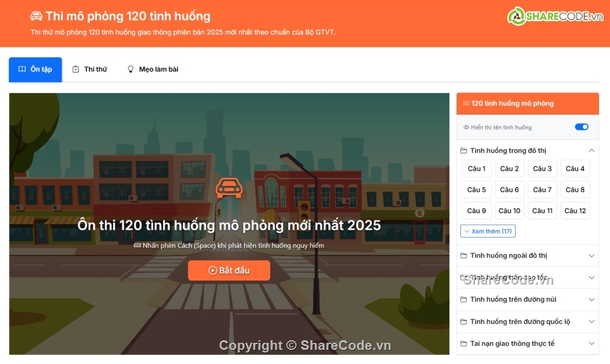Open question 'Câu 8'

point(575,190)
